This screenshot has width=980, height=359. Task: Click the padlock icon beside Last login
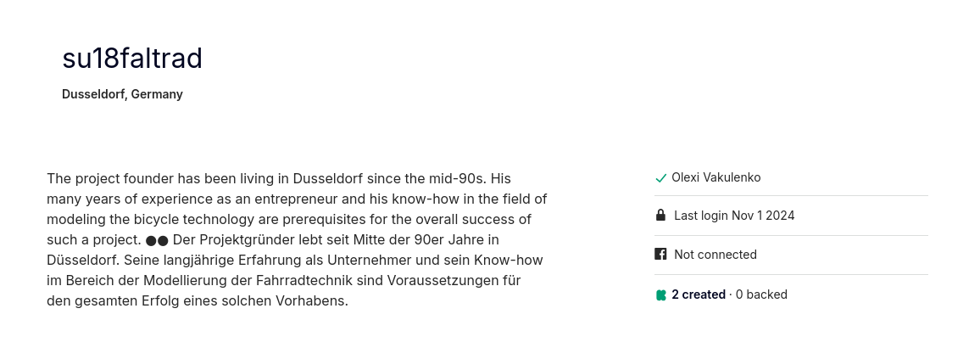[660, 216]
